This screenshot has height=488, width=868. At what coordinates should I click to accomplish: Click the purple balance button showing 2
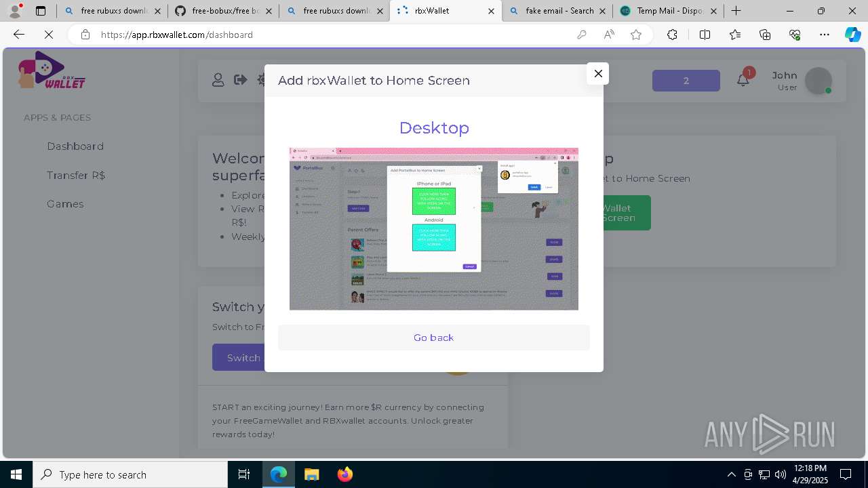pos(686,81)
